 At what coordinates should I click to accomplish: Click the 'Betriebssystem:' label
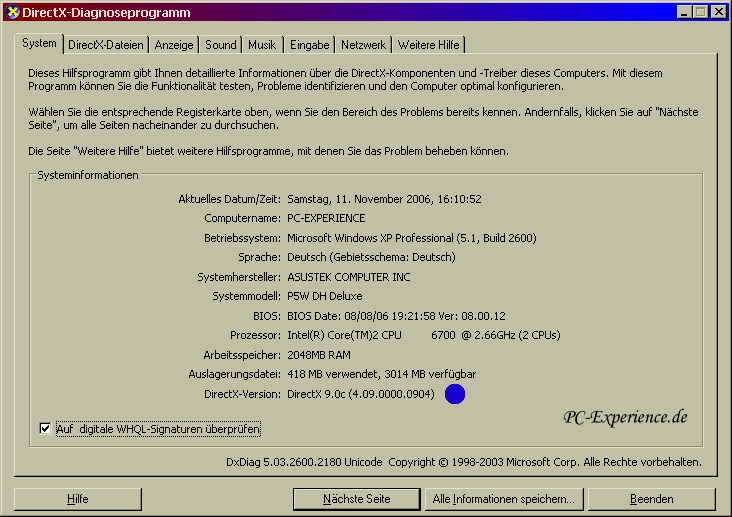242,238
